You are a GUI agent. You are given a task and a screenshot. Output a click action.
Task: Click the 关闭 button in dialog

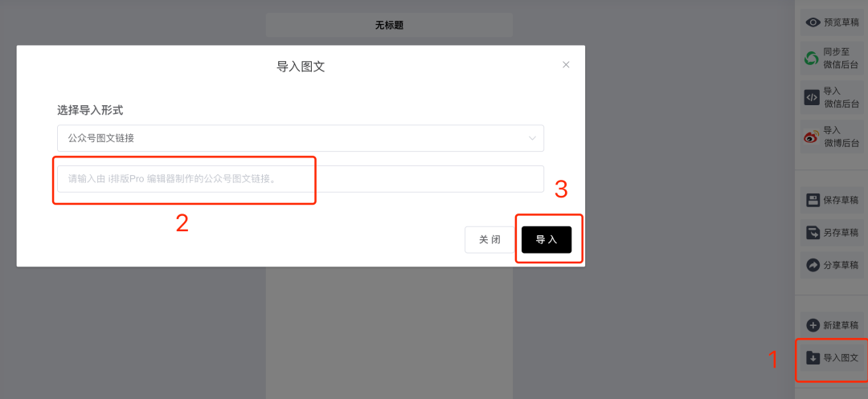(490, 240)
